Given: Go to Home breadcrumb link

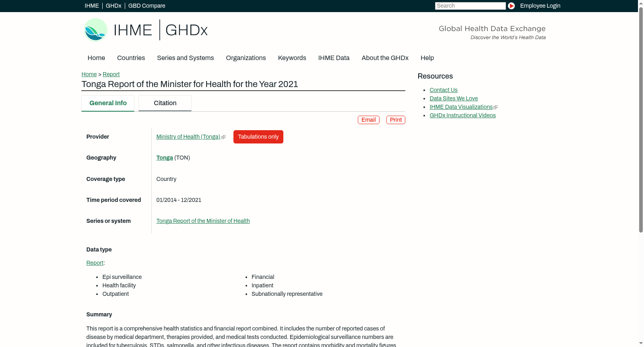Looking at the screenshot, I should tap(89, 75).
